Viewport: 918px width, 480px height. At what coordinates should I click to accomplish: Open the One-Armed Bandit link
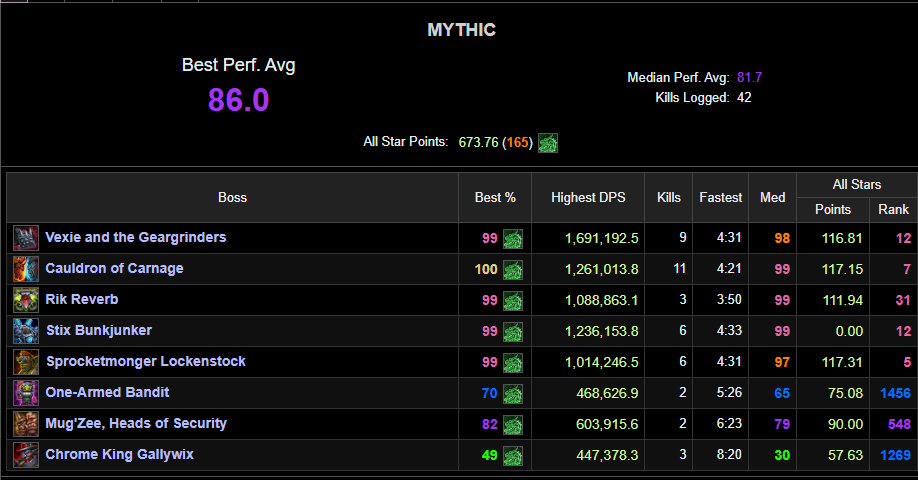tap(107, 392)
